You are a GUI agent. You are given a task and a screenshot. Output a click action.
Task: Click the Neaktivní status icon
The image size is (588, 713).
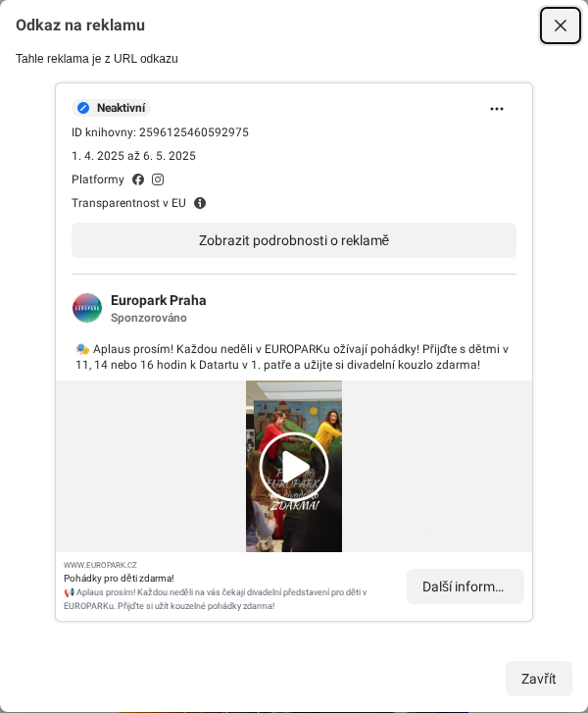[x=83, y=108]
